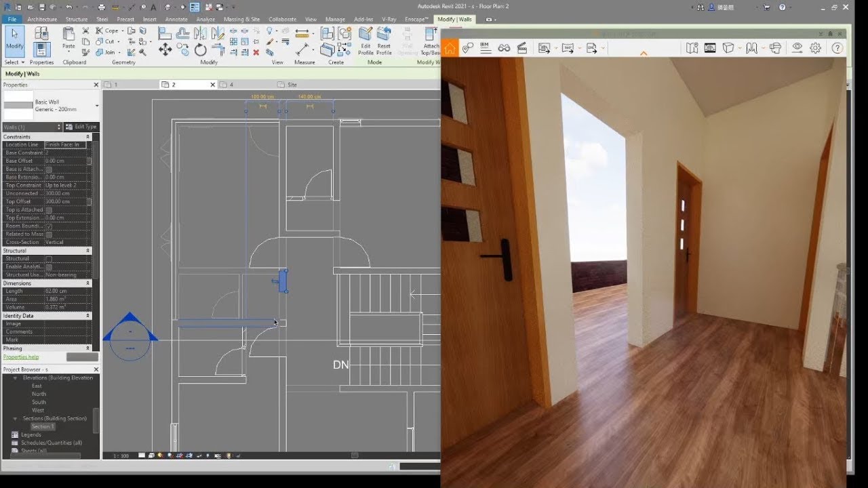Collapse the Constraints section
The width and height of the screenshot is (868, 488).
point(88,137)
